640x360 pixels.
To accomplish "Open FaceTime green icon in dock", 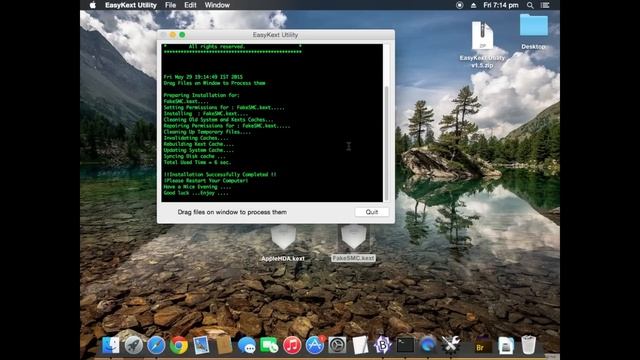I will 269,345.
